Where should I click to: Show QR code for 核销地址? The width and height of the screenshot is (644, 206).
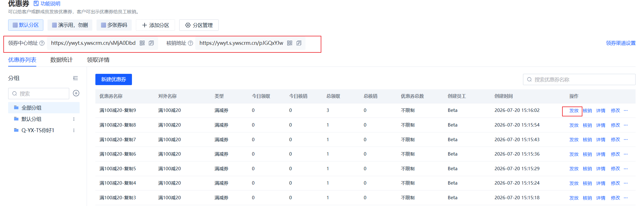(290, 43)
